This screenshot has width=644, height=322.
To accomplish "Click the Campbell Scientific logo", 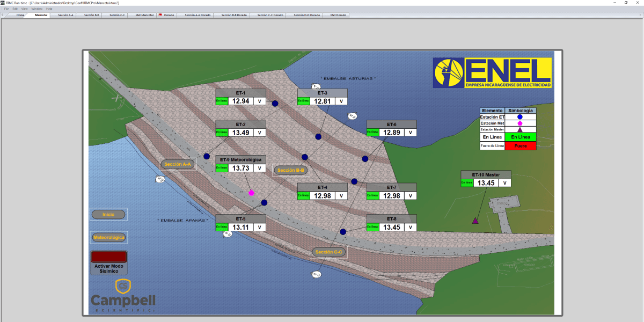I will tap(123, 296).
